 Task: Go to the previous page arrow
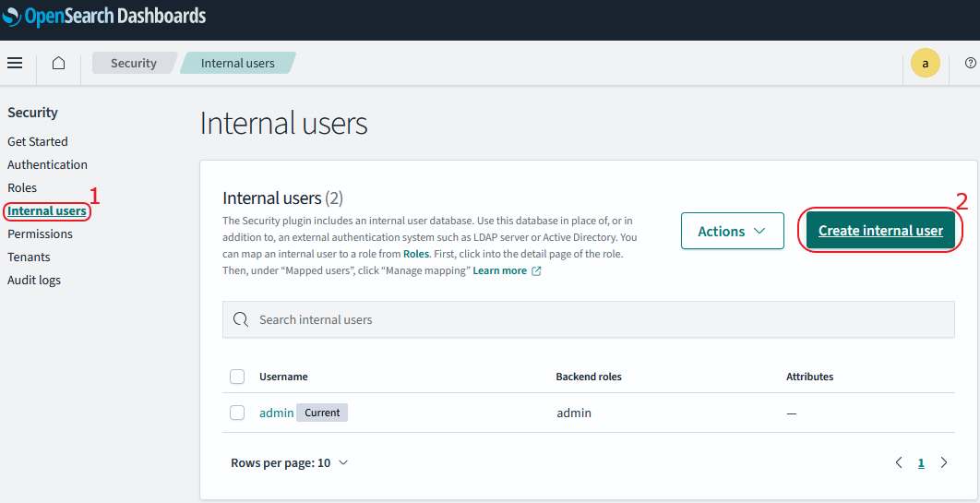point(899,463)
